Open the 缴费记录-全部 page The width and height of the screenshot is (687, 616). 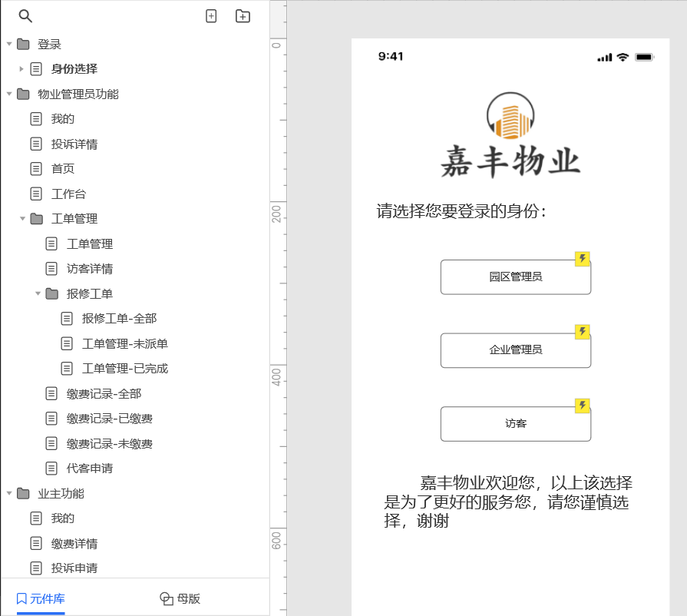coord(104,394)
